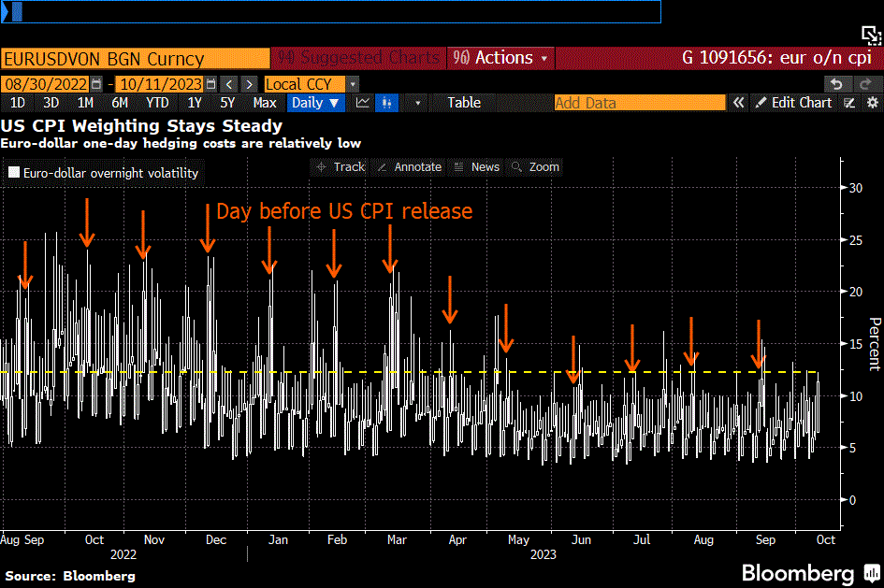Open the end date calendar picker
Image resolution: width=884 pixels, height=588 pixels.
pyautogui.click(x=210, y=84)
